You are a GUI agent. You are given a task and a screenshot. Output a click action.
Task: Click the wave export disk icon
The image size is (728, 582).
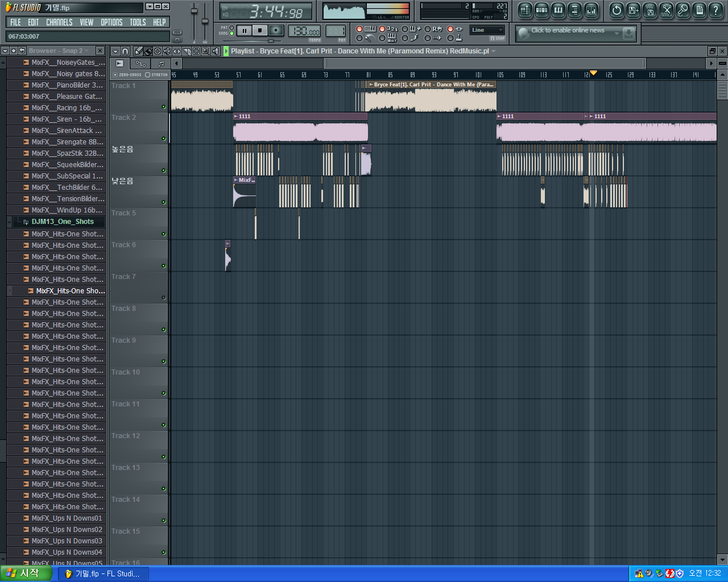coord(650,10)
